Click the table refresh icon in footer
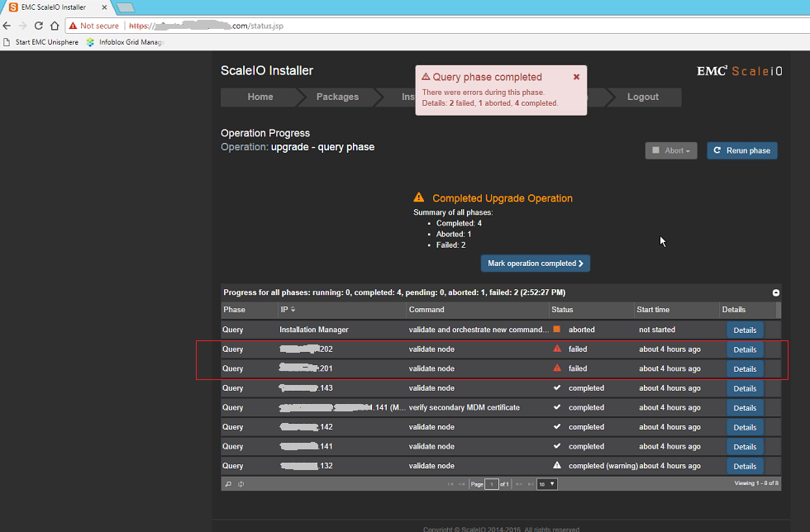This screenshot has width=810, height=532. click(241, 484)
